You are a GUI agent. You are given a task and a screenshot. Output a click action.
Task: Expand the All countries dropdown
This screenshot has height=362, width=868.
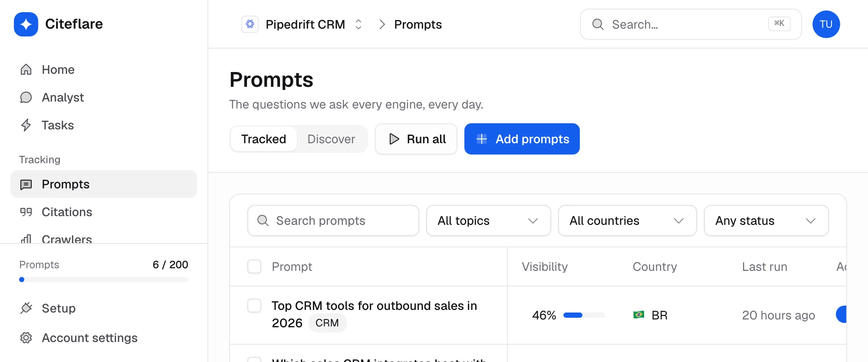(x=627, y=220)
